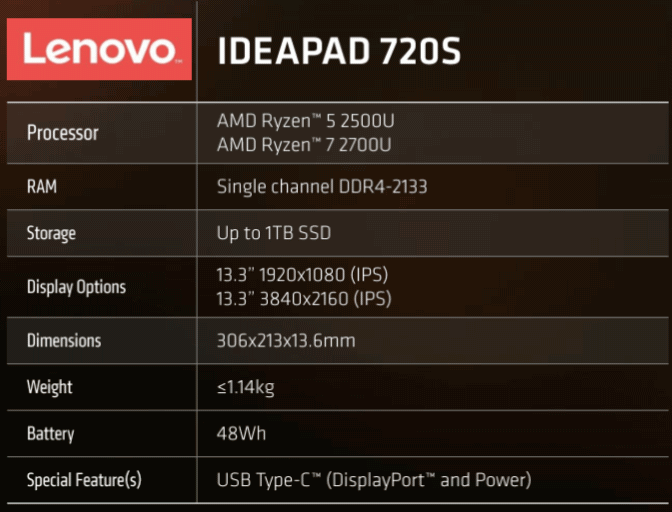This screenshot has height=512, width=672.
Task: Select Single channel DDR4-2133 value
Action: 322,187
